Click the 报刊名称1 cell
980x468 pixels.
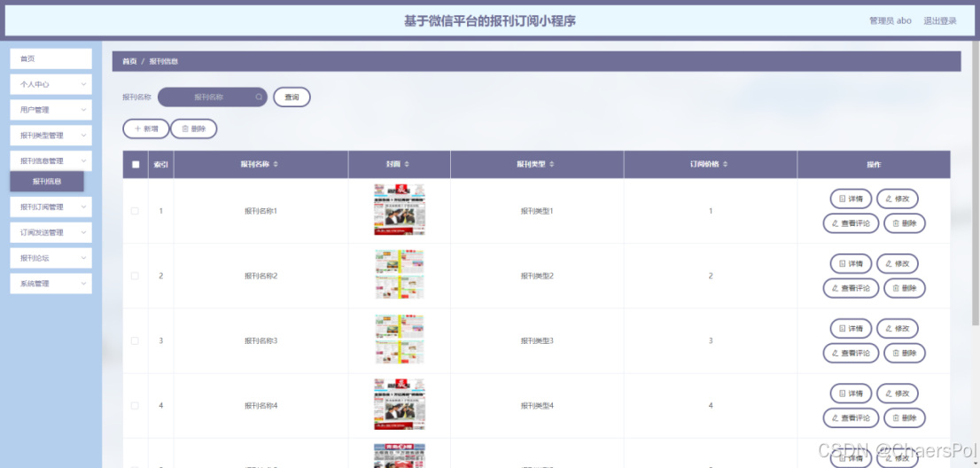261,211
